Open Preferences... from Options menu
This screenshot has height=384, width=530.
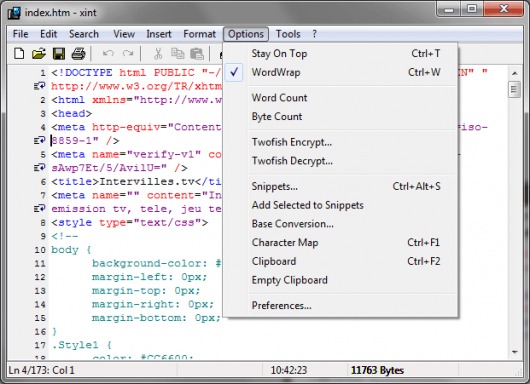341,306
